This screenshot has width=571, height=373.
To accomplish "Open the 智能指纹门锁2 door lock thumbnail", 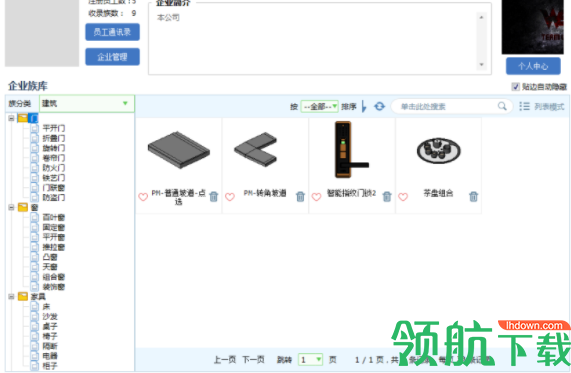I will [352, 150].
